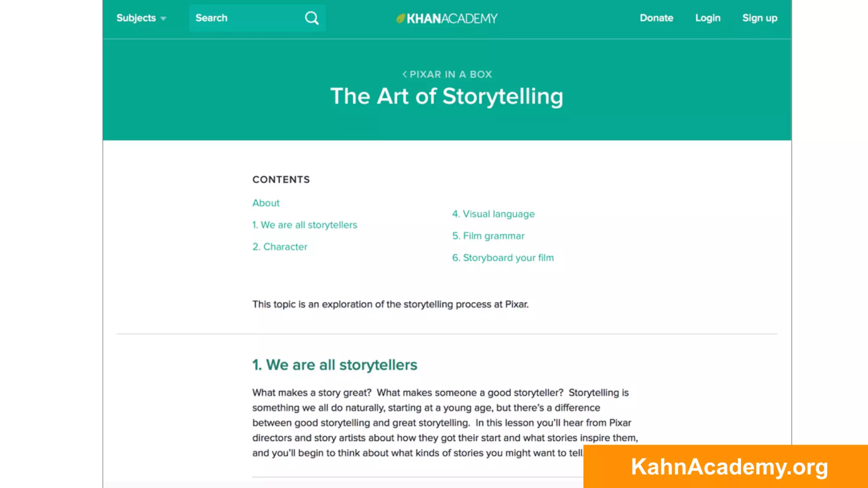Open the Film grammar lesson link
Screen dimensions: 868x488
488,236
